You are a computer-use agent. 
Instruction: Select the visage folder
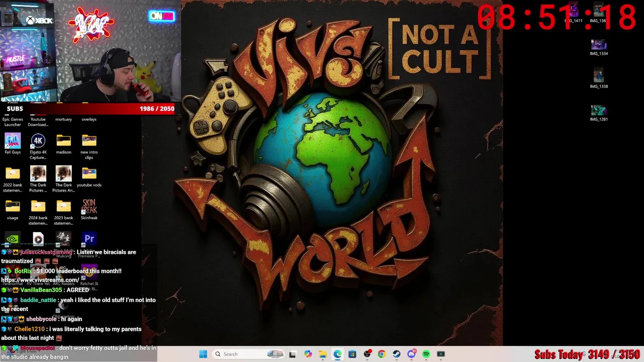(13, 210)
